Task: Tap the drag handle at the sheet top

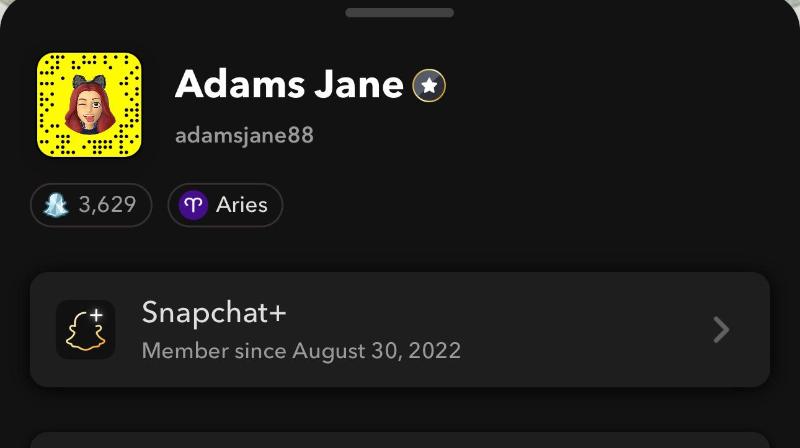Action: pos(400,13)
